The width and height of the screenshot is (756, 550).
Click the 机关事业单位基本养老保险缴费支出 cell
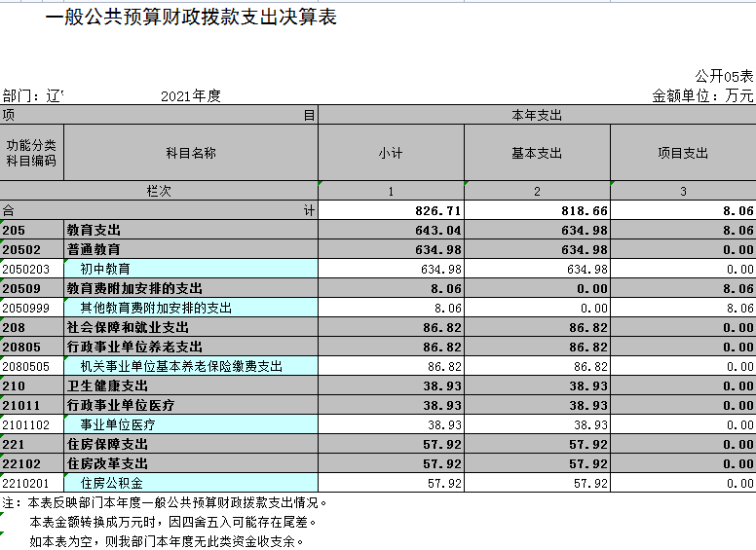191,367
